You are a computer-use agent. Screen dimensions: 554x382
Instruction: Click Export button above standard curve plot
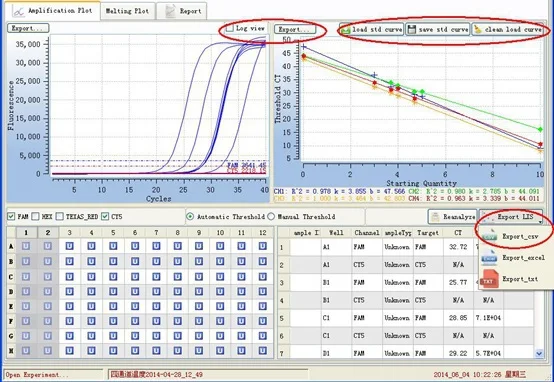pos(295,30)
